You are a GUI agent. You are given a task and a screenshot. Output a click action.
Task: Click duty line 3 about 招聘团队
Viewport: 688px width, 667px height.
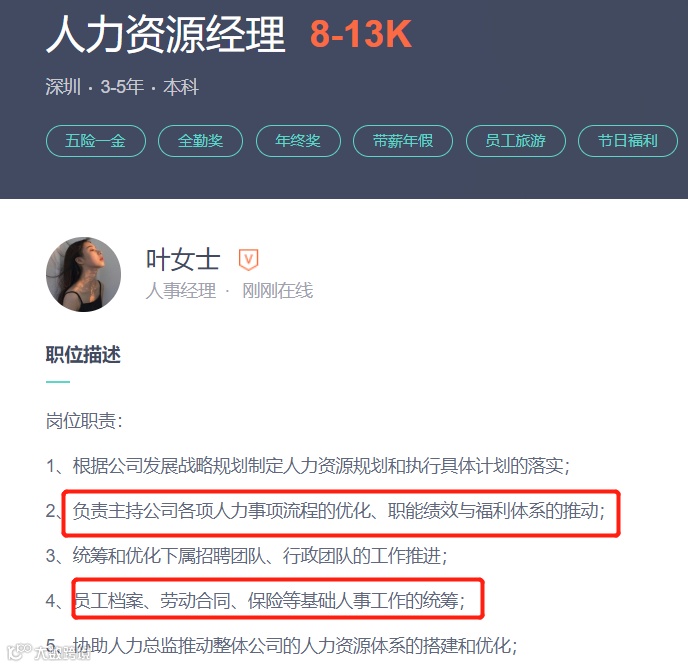[260, 556]
